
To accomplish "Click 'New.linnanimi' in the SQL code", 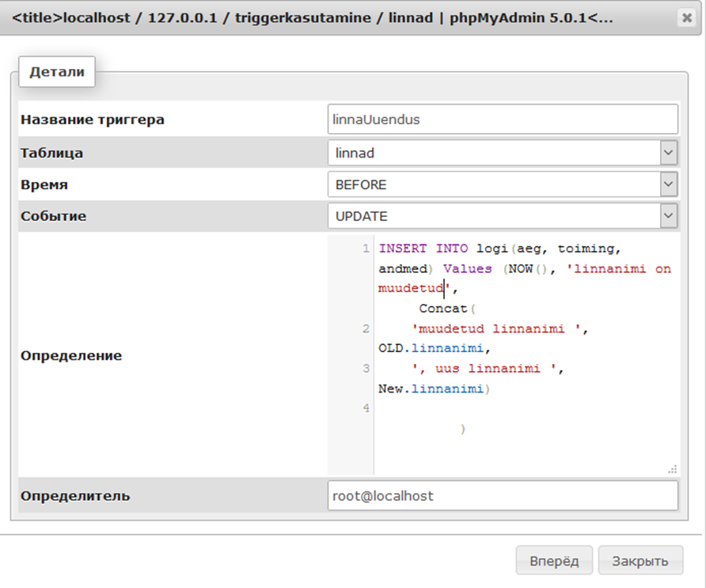I will click(431, 389).
